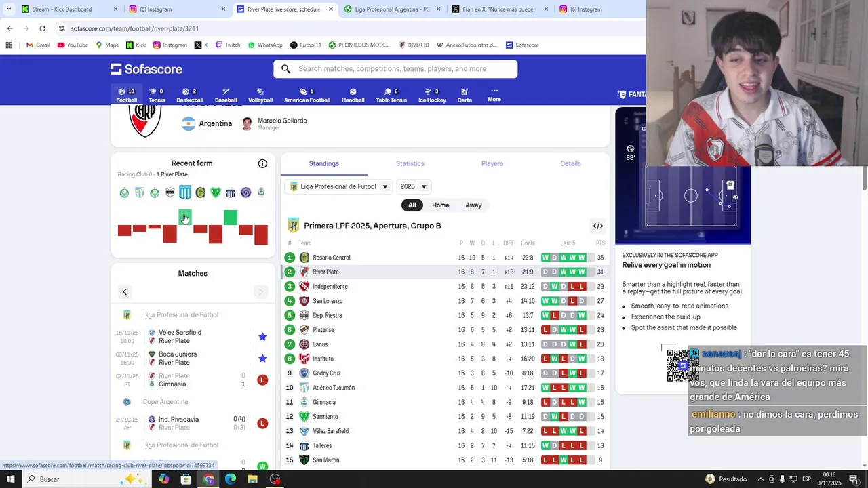Click the Racing Club crest in recent form
The image size is (868, 488).
pyautogui.click(x=185, y=192)
